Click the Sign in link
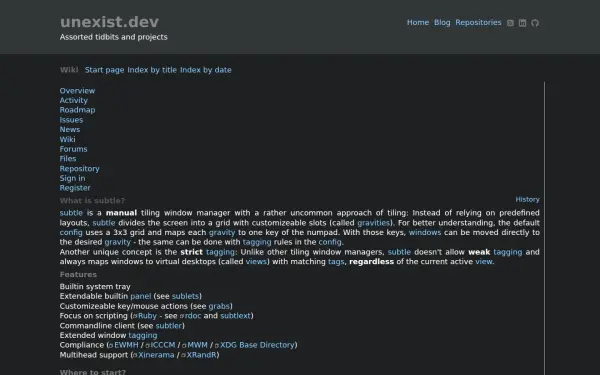The width and height of the screenshot is (600, 375). (x=72, y=178)
